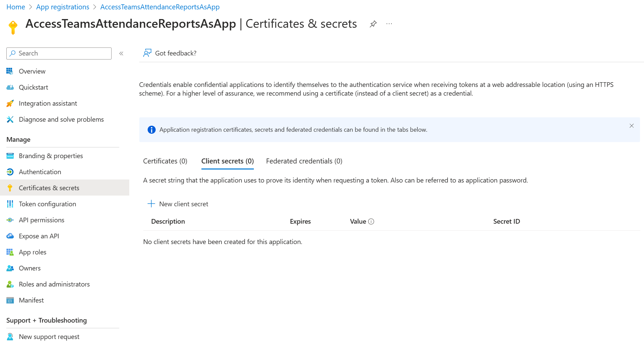Open App registrations breadcrumb link

63,7
